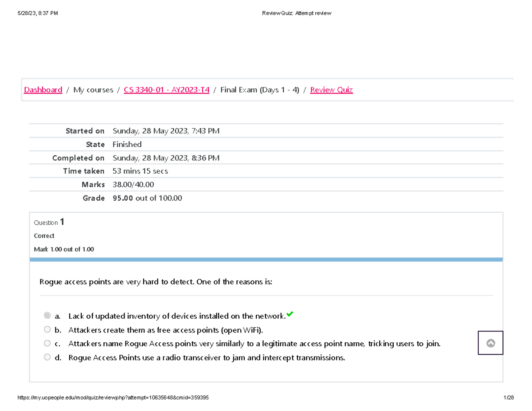Select radio button for option a
This screenshot has width=532, height=411.
click(47, 315)
